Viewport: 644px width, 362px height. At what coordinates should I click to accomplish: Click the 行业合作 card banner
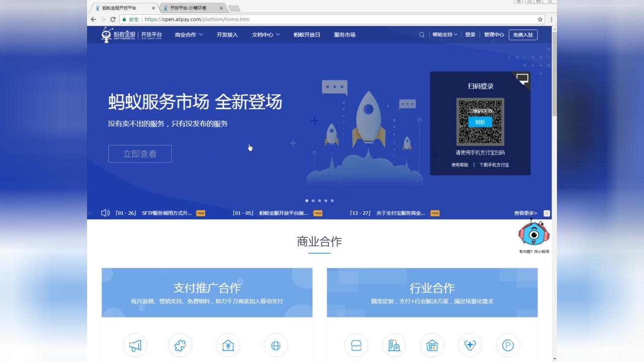tap(432, 293)
